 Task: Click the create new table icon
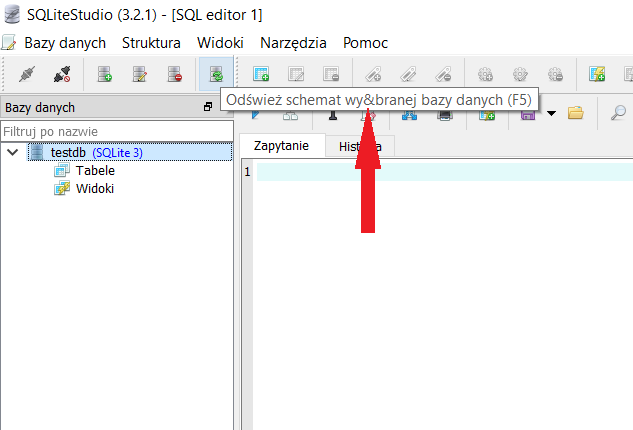coord(261,74)
